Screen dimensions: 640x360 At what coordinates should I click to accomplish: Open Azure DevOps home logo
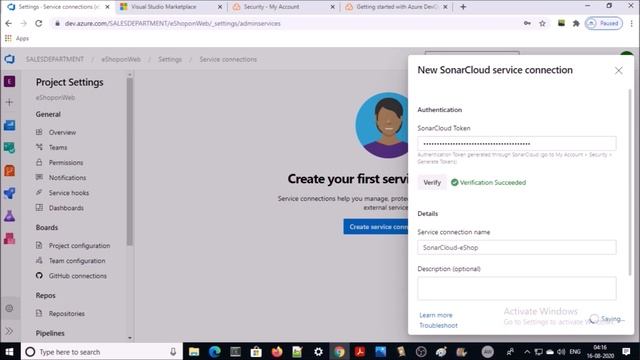coord(10,59)
